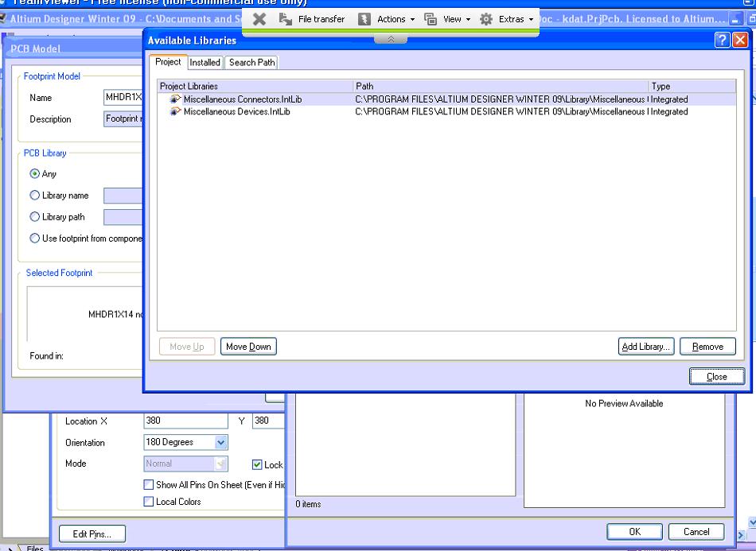The width and height of the screenshot is (756, 551).
Task: Collapse the TeamViewer toolbar with chevron handle
Action: [391, 39]
